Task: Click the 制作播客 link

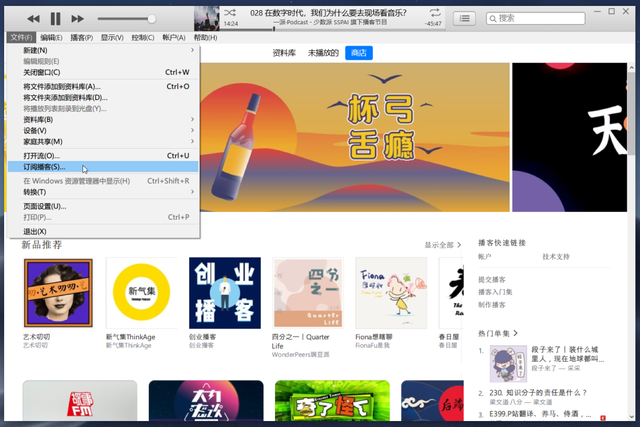Action: click(x=492, y=305)
